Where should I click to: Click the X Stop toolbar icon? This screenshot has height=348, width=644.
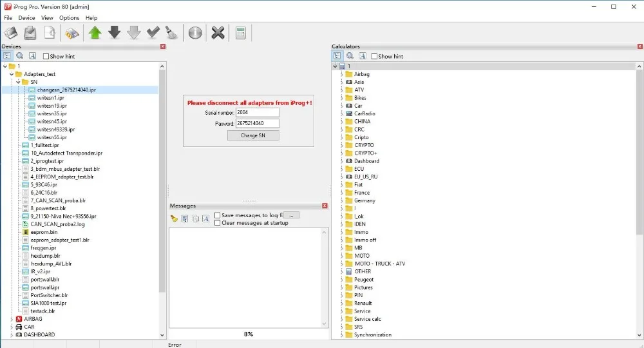tap(218, 33)
